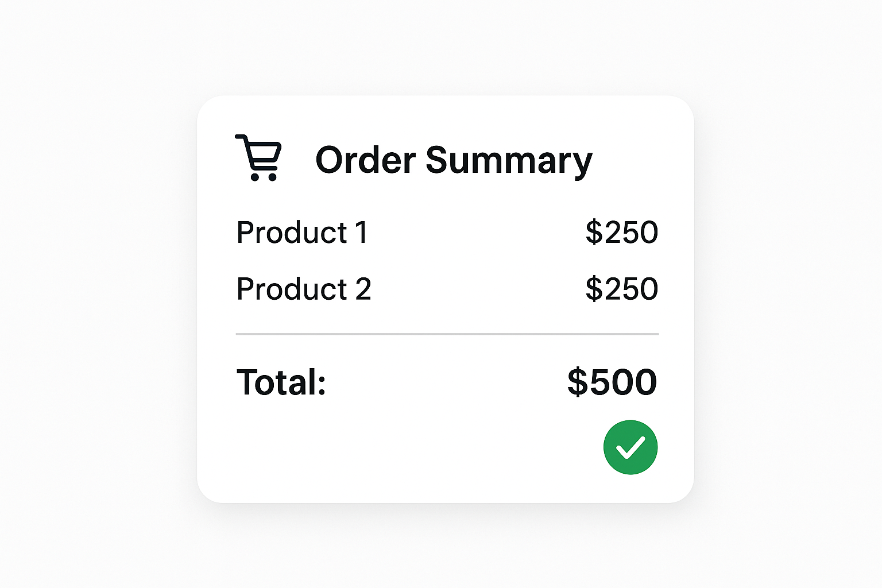Click the word "Order" in the heading
Image resolution: width=882 pixels, height=588 pixels.
point(365,160)
